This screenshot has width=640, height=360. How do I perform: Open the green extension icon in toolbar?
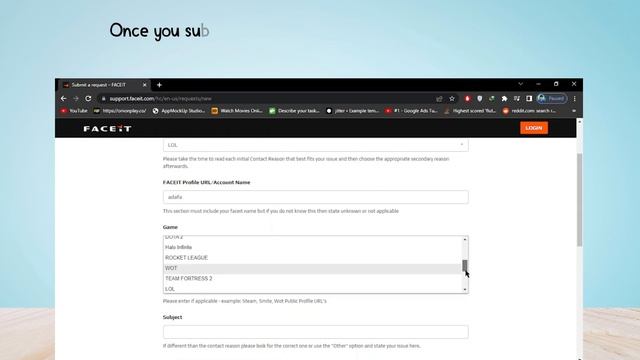coord(492,98)
